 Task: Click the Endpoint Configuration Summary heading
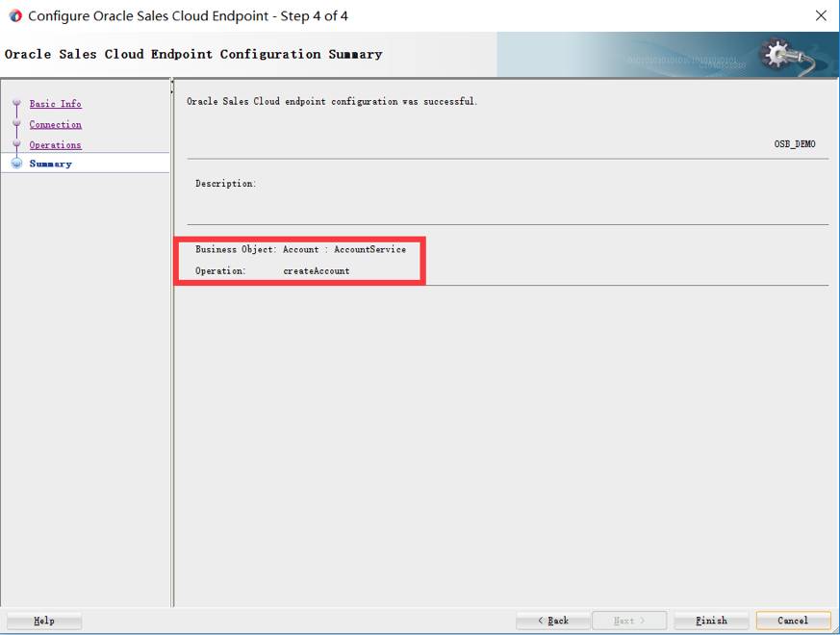point(193,54)
